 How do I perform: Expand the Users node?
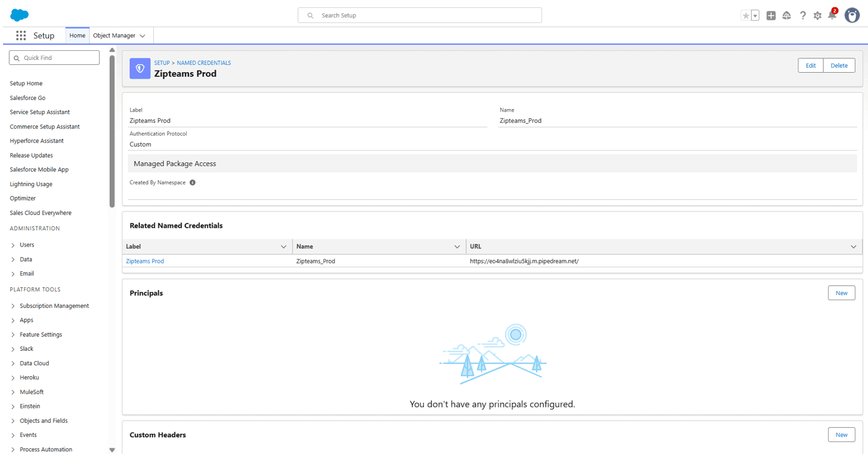point(13,245)
